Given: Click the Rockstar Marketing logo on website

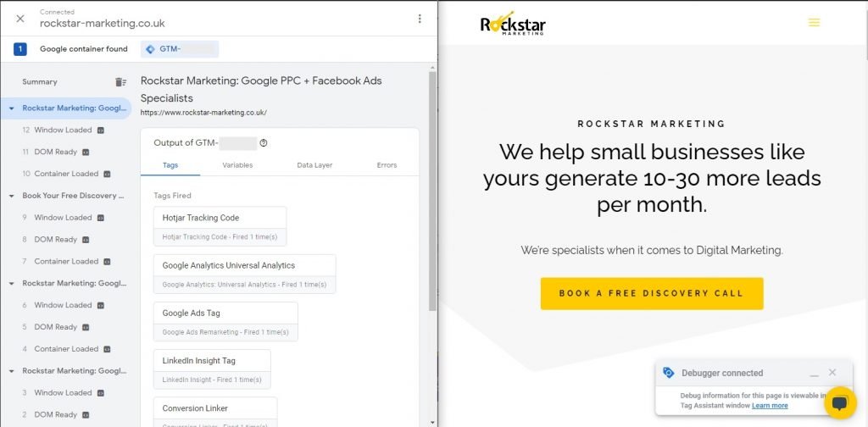Looking at the screenshot, I should pyautogui.click(x=513, y=23).
